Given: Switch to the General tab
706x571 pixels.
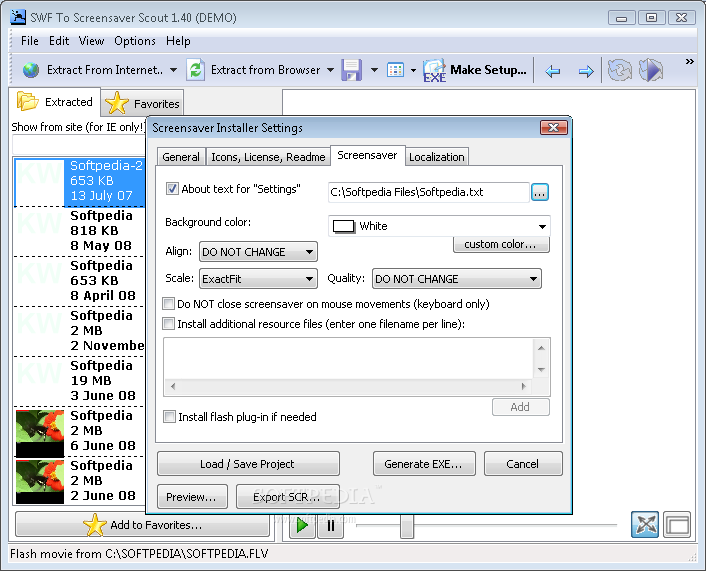Looking at the screenshot, I should (x=181, y=157).
